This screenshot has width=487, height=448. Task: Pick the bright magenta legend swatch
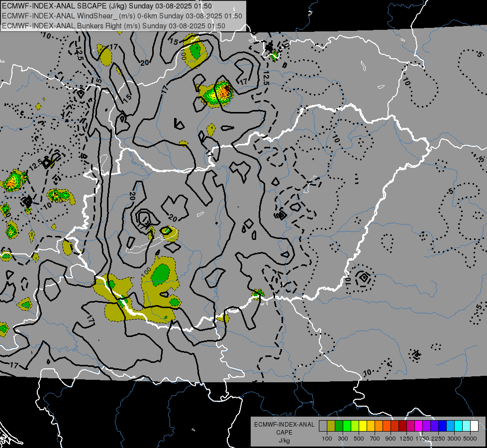[x=418, y=426]
